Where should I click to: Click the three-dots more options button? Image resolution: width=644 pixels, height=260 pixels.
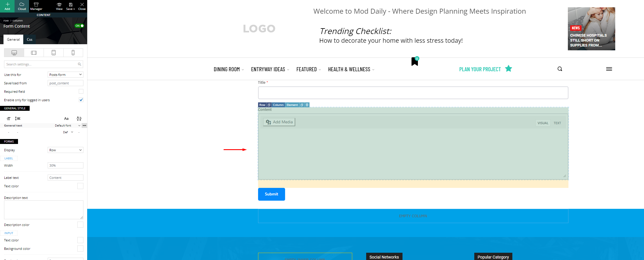point(84,126)
